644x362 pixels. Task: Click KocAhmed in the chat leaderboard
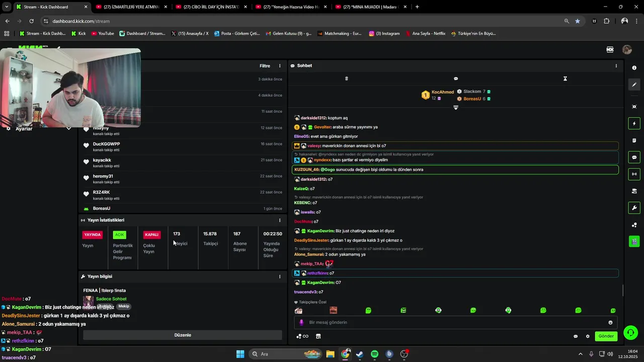click(443, 92)
